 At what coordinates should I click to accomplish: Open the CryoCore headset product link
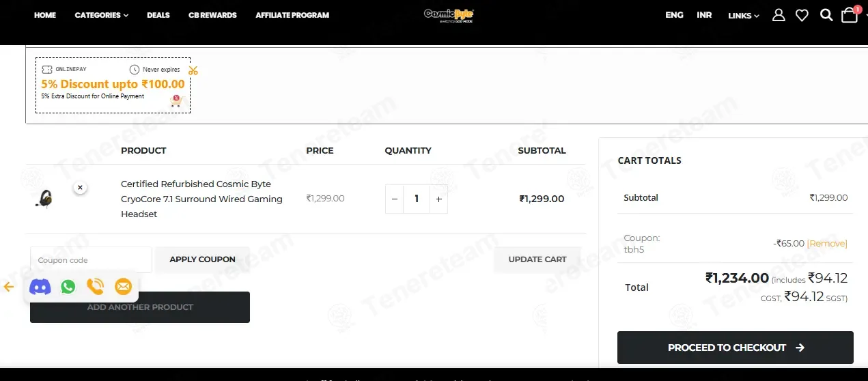[201, 199]
